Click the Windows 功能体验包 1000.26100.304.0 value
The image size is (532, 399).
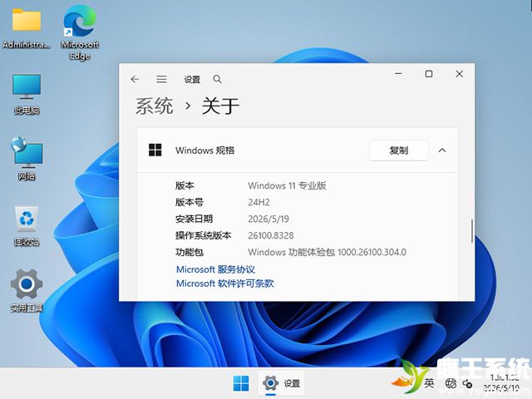pos(327,252)
